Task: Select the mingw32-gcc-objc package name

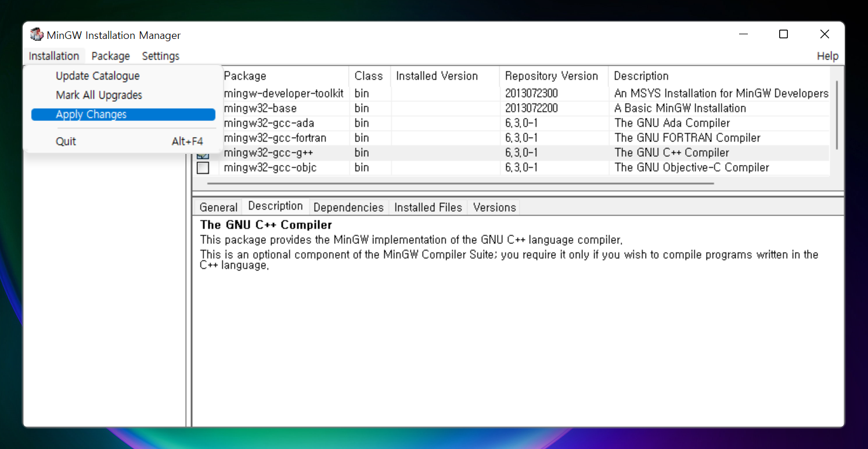Action: [x=270, y=168]
